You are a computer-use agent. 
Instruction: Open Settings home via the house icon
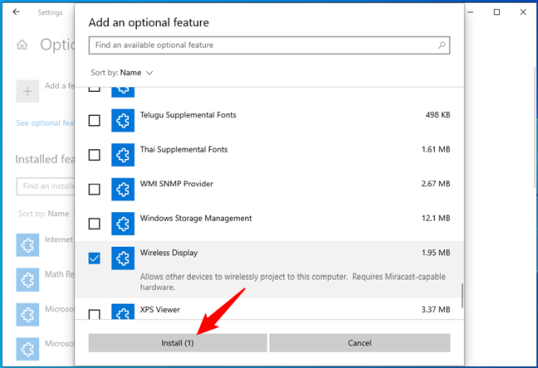22,45
